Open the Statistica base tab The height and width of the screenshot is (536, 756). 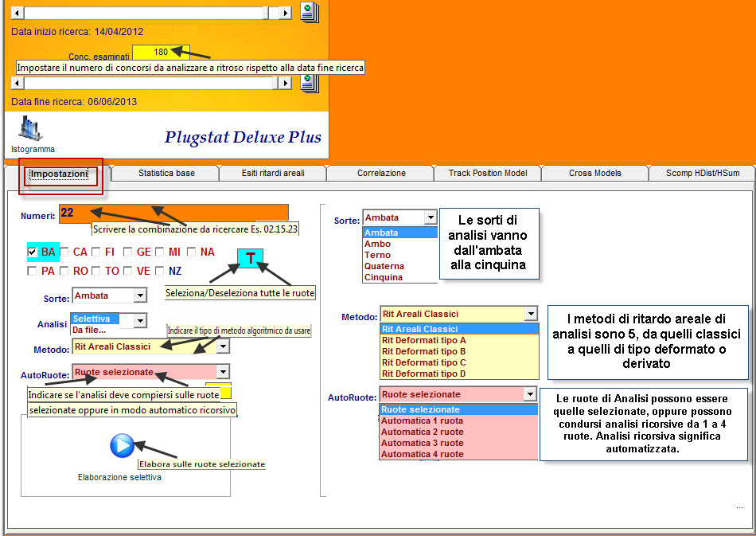pos(166,173)
